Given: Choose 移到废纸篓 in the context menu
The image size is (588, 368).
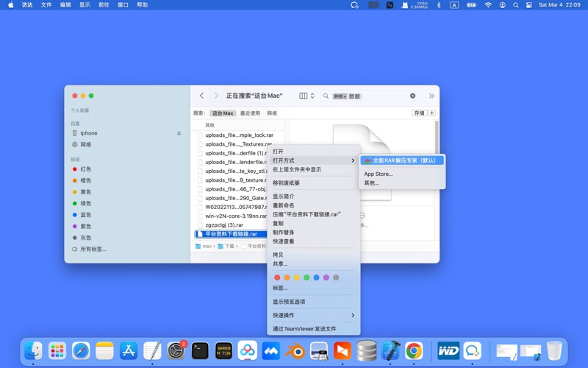Looking at the screenshot, I should (286, 183).
